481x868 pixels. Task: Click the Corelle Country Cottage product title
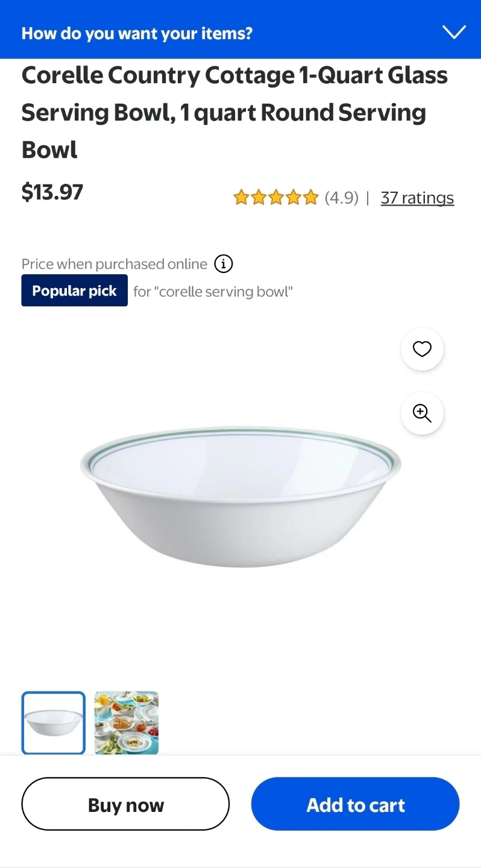(x=234, y=112)
